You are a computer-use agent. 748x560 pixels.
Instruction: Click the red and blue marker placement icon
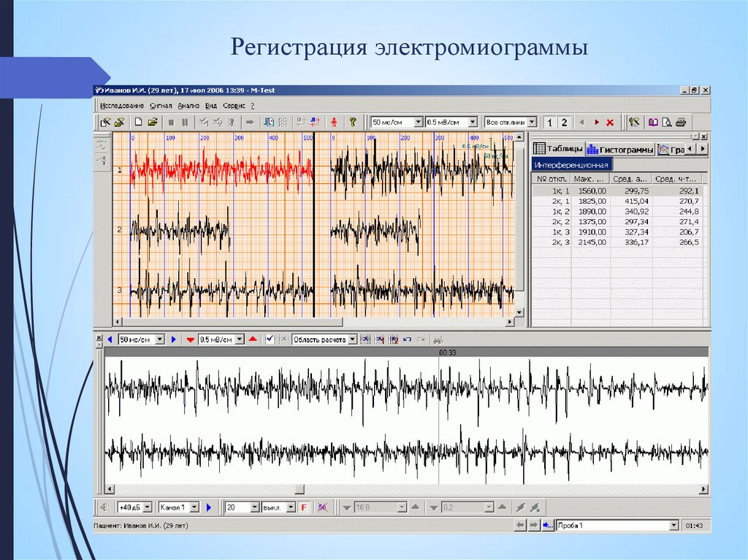coord(315,122)
